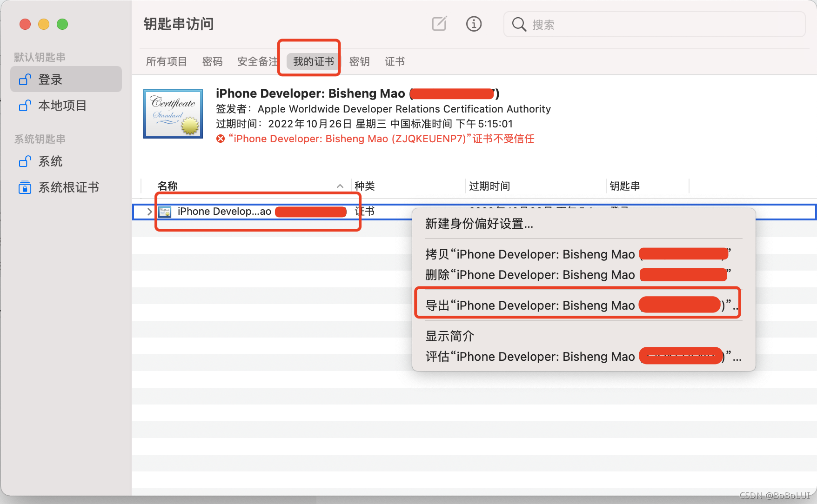
Task: Choose 评估 iPhone Developer menu entry
Action: pos(583,357)
